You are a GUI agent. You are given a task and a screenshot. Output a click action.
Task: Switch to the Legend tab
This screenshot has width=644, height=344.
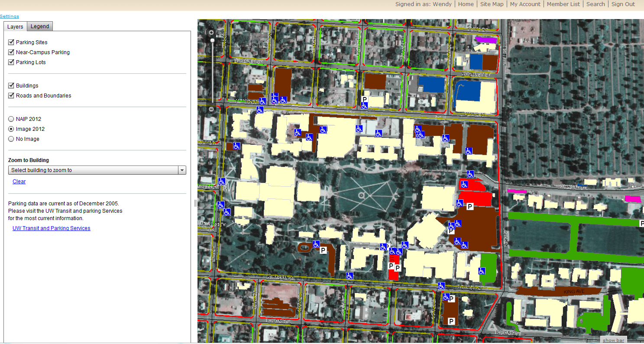click(x=39, y=26)
